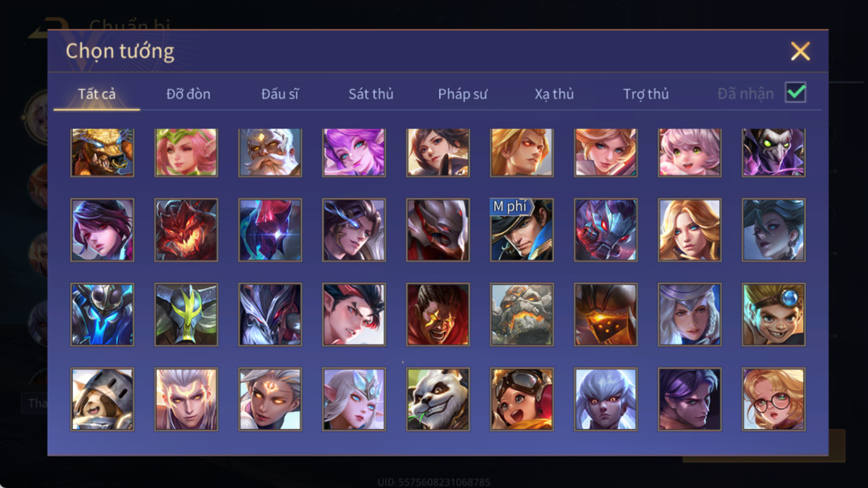Switch to the Đỡ đòn tab

pyautogui.click(x=188, y=94)
